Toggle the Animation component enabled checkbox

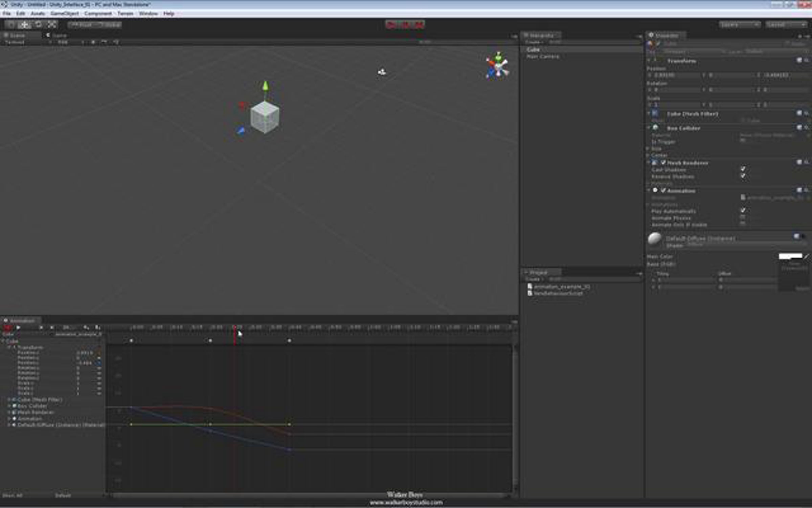663,191
